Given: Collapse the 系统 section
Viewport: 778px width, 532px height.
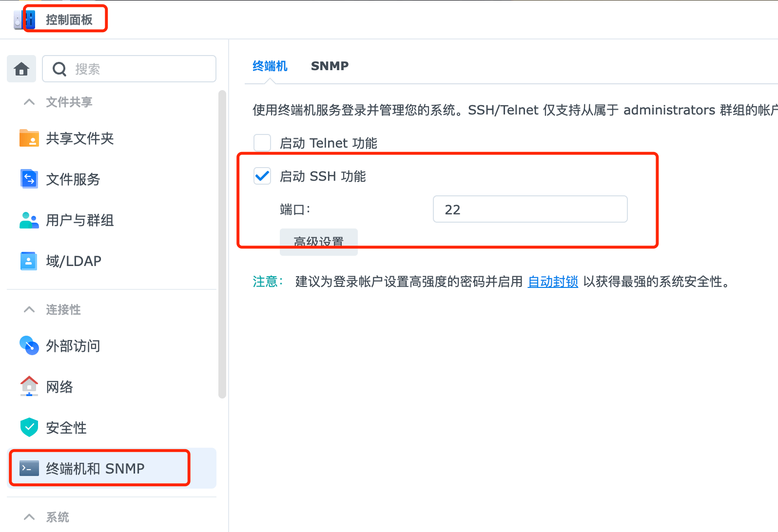Looking at the screenshot, I should 29,517.
